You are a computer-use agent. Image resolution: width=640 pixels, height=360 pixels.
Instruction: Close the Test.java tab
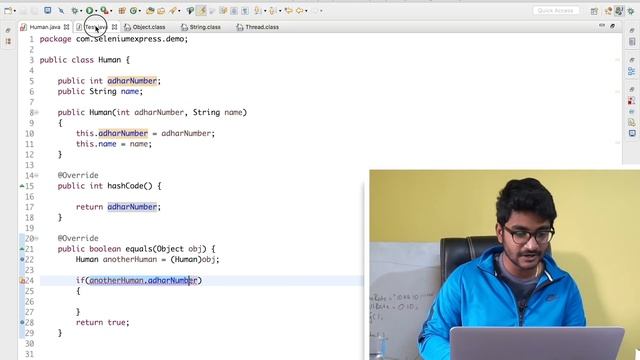(x=114, y=27)
